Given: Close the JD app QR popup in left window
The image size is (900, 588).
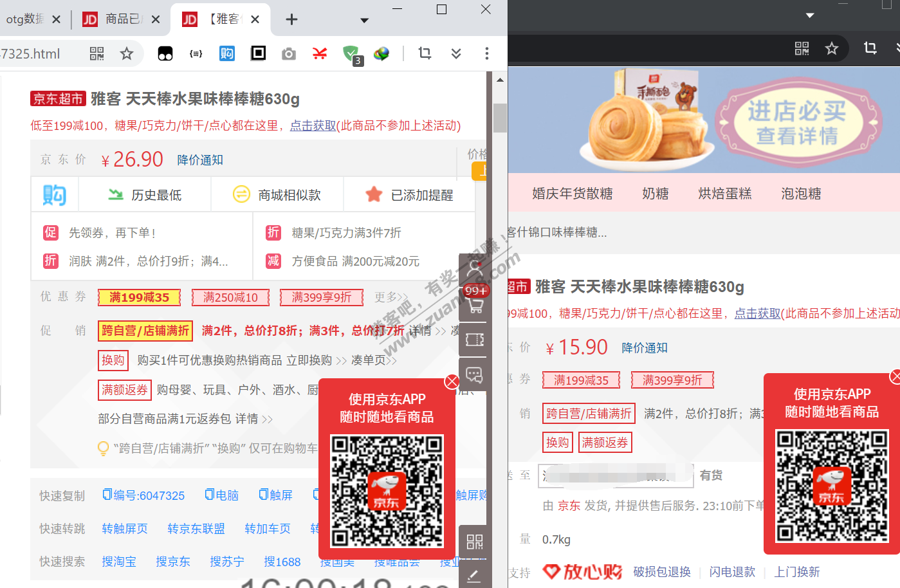Looking at the screenshot, I should tap(452, 381).
